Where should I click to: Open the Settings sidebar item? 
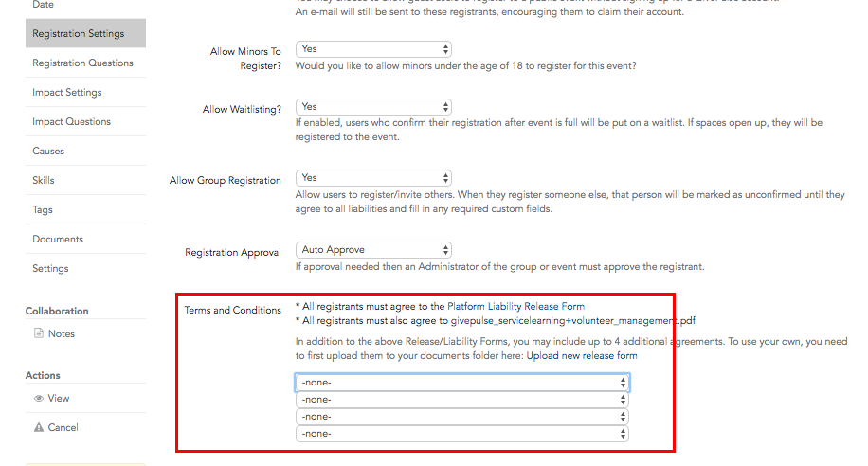coord(86,268)
